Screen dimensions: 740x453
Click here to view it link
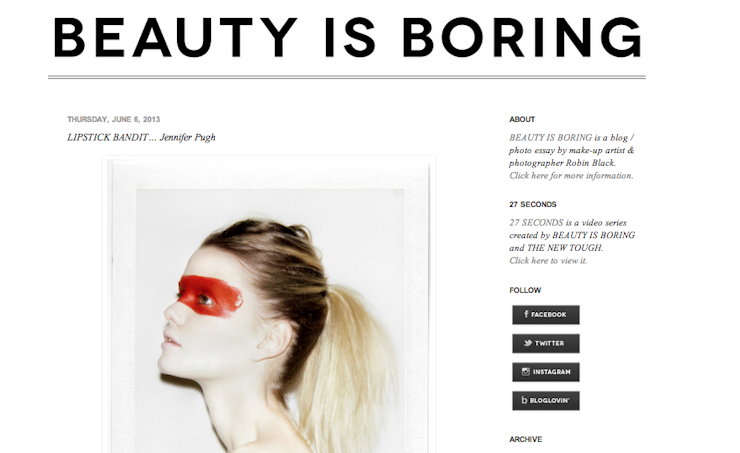click(x=548, y=260)
